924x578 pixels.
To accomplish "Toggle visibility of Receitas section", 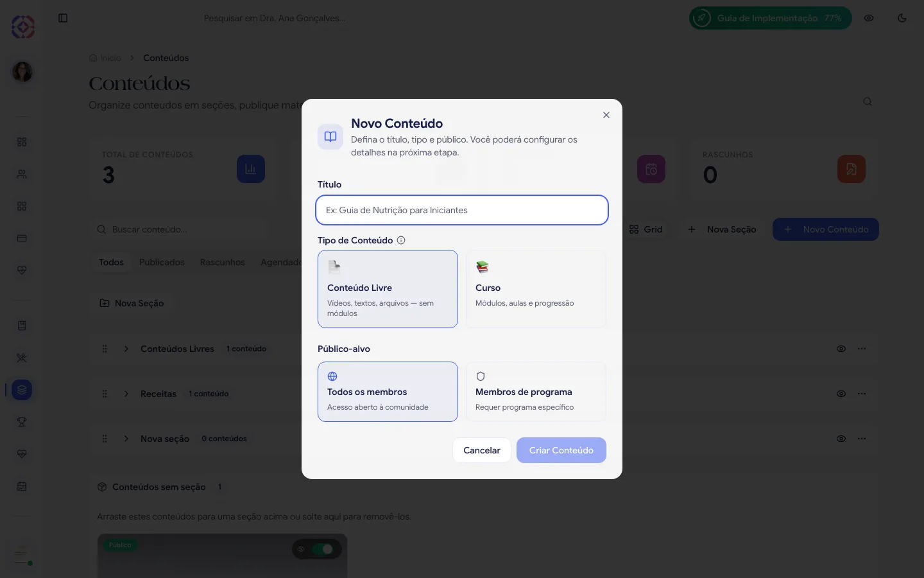I will pos(841,394).
